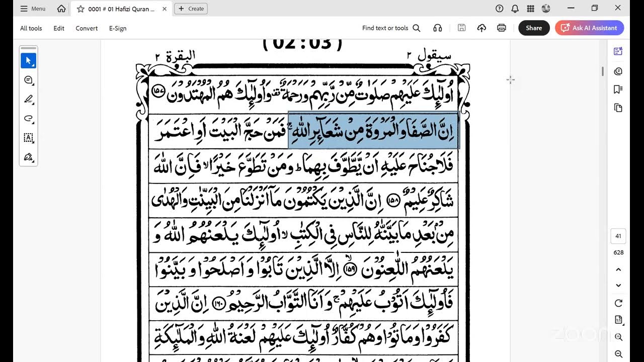Viewport: 644px width, 362px height.
Task: Open the page display fit options icon
Action: pos(618,320)
